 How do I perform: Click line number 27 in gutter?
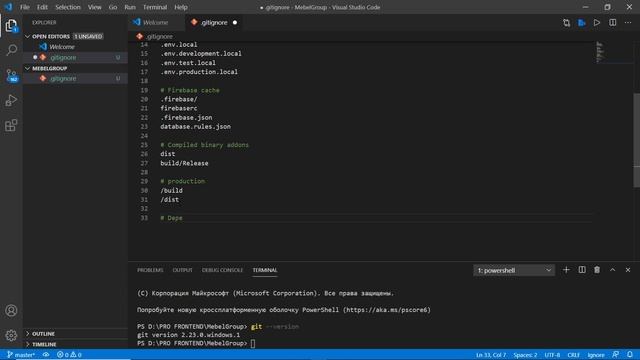pyautogui.click(x=144, y=163)
